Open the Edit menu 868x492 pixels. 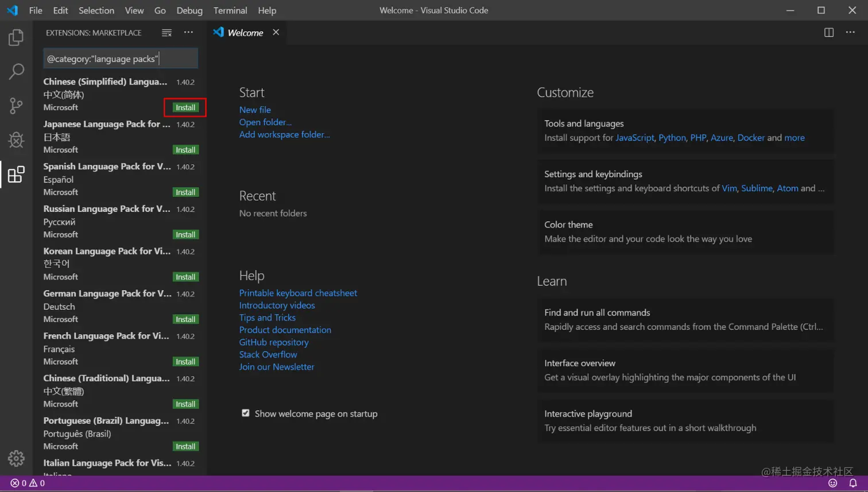point(60,10)
